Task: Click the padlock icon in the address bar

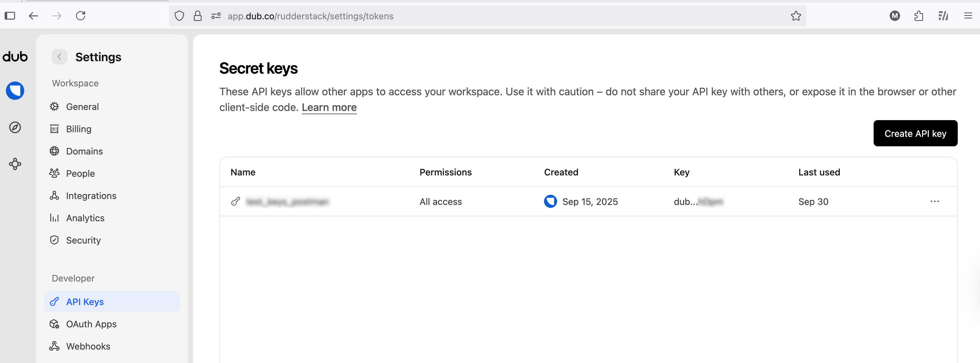Action: [x=197, y=16]
